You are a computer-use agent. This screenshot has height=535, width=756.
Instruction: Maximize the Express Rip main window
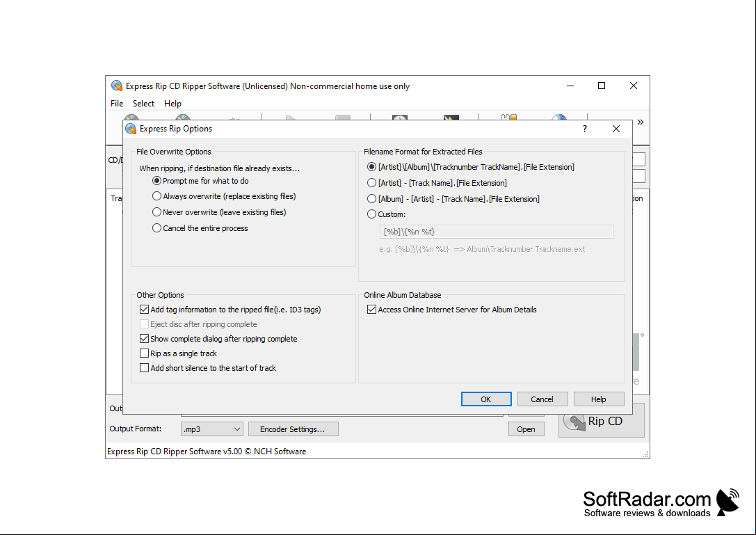pos(602,86)
